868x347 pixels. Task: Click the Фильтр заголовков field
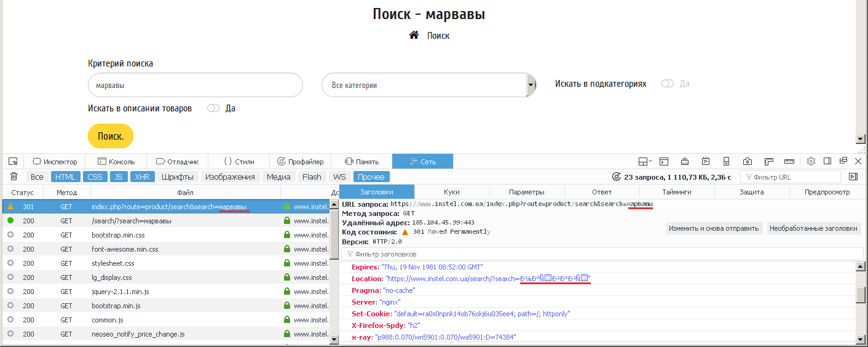(x=602, y=253)
